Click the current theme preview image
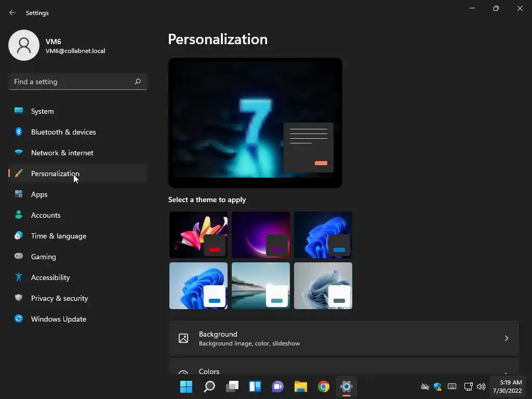532x399 pixels. click(255, 123)
